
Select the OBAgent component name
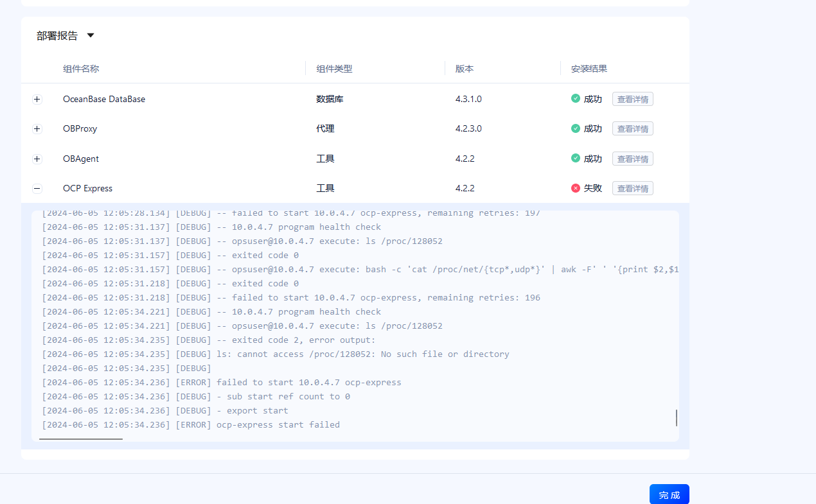[x=81, y=159]
